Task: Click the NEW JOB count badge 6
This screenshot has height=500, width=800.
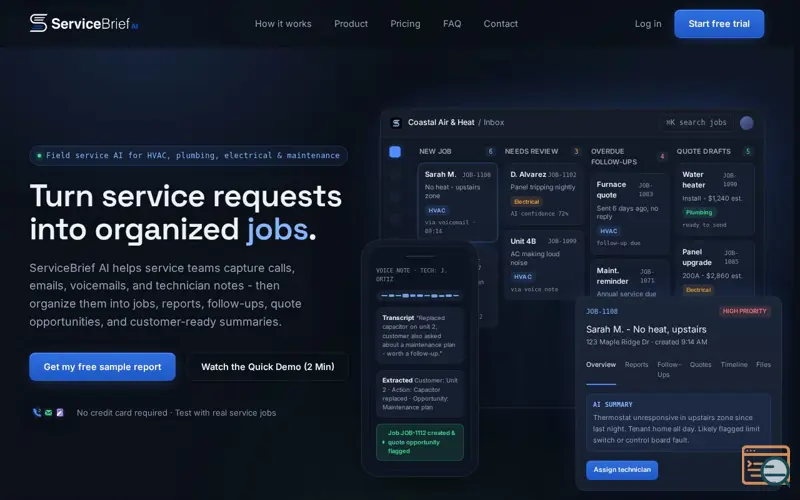Action: coord(490,152)
